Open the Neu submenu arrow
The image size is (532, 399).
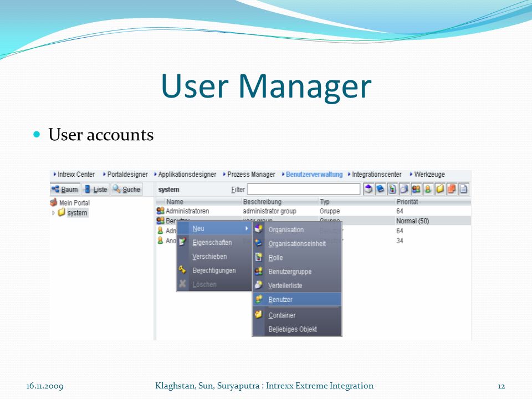pos(247,228)
